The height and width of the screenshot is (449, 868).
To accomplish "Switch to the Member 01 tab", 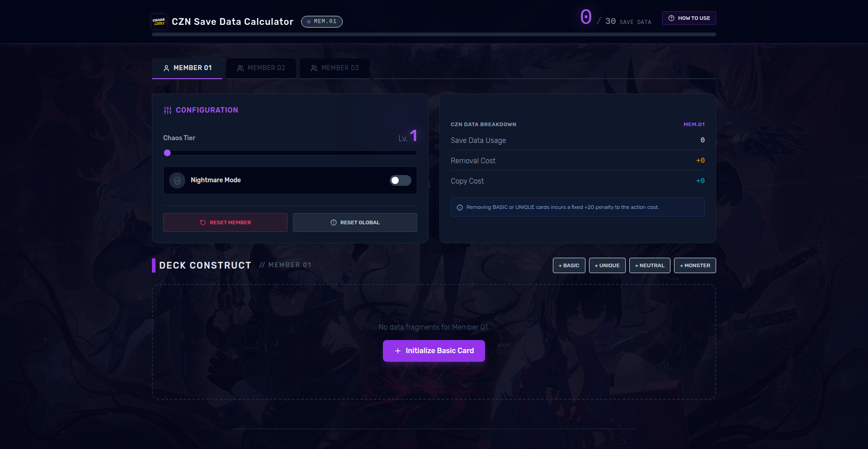I will [x=187, y=68].
